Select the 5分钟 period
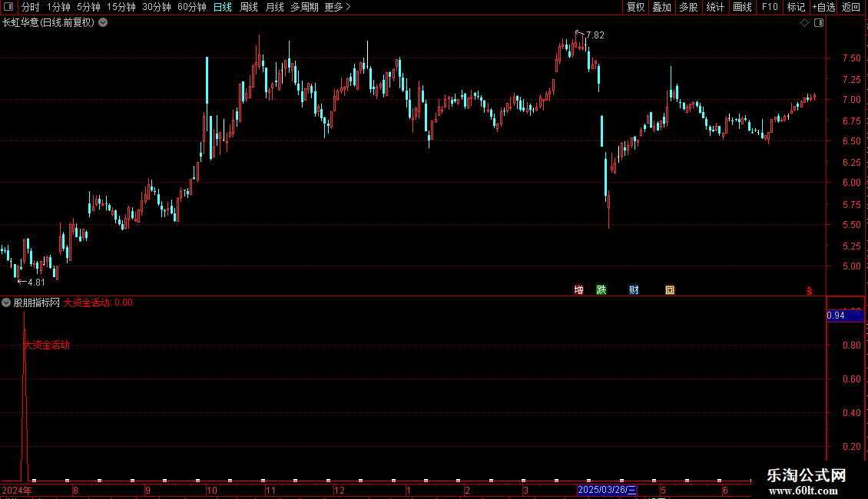This screenshot has width=868, height=499. 88,7
